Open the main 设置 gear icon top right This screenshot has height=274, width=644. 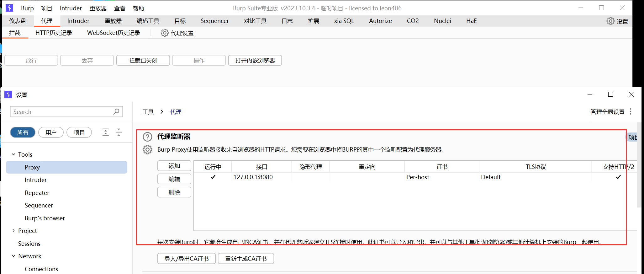(610, 21)
